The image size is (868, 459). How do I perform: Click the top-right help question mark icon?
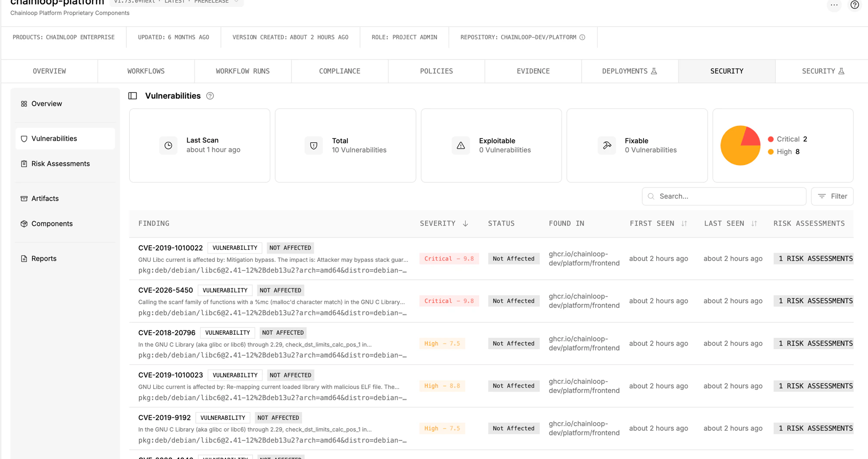855,5
